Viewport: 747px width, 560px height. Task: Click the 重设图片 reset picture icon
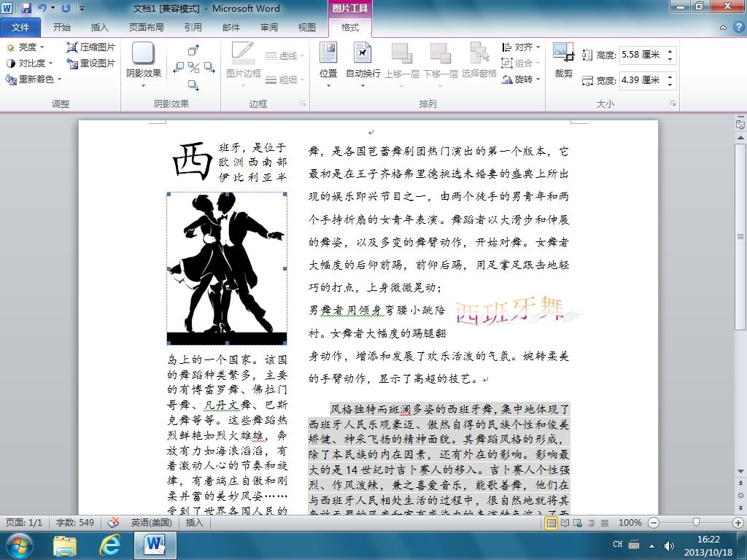tap(72, 63)
